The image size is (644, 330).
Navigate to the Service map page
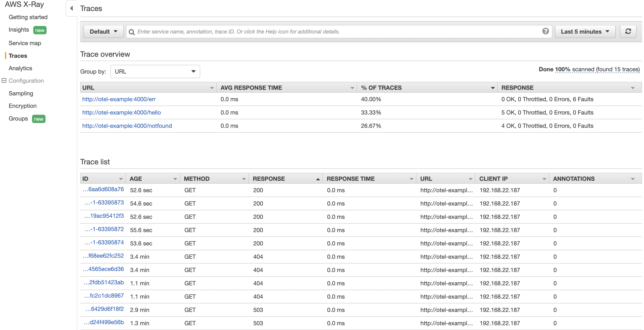point(25,43)
